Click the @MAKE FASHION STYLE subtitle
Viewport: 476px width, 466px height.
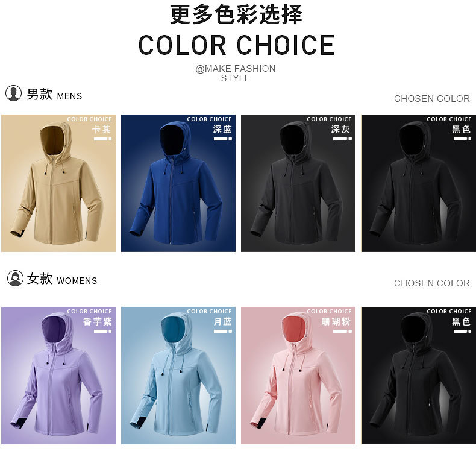tap(236, 73)
